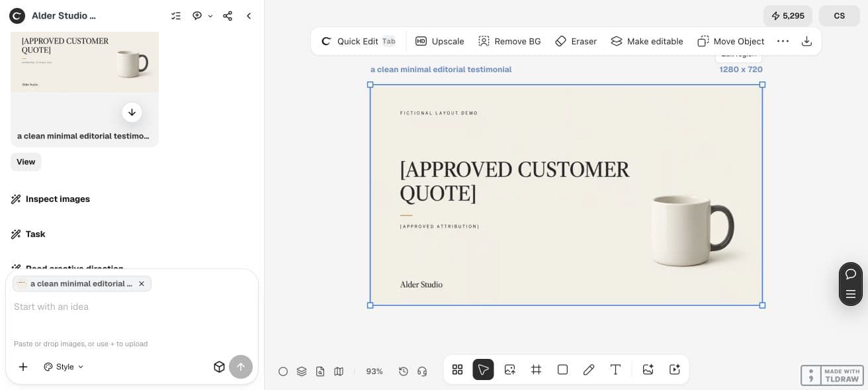Screen dimensions: 868x390
Task: Pick the image upload tool
Action: [509, 369]
